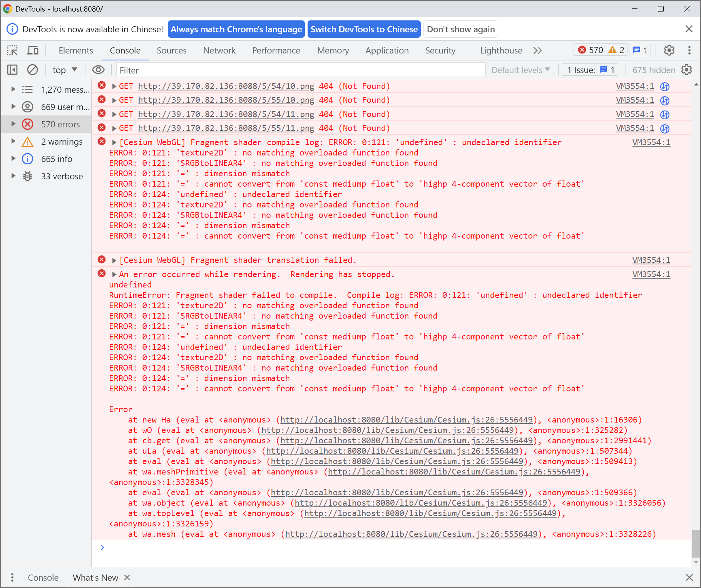Toggle the console sidebar panel icon
701x588 pixels.
click(x=12, y=70)
